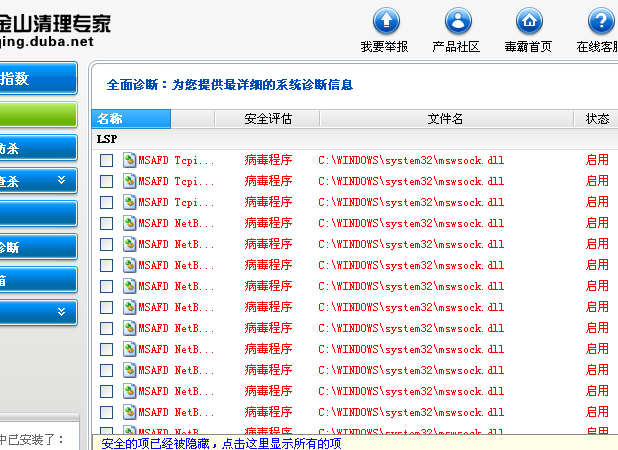Select 病毒程序 in second MSAFD Tcpi row
The image size is (618, 450).
[268, 181]
